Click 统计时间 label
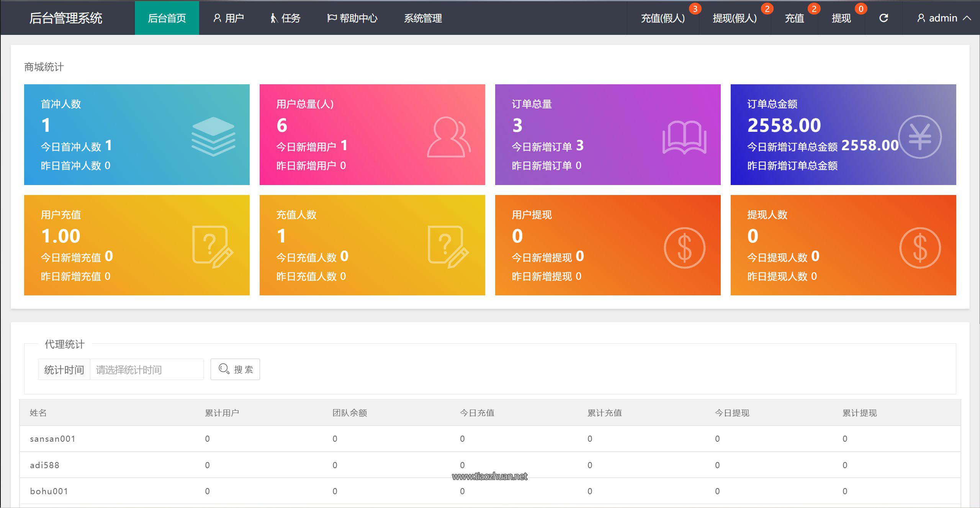The height and width of the screenshot is (508, 980). pos(64,369)
